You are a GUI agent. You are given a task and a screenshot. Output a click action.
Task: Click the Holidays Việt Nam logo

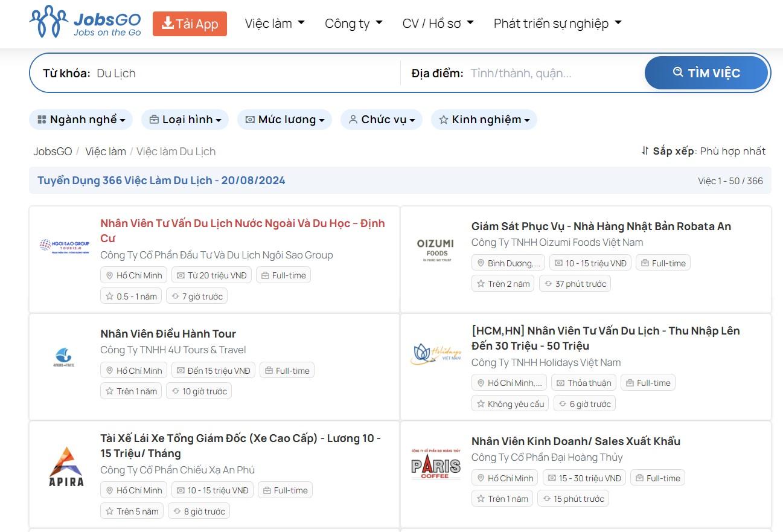click(435, 354)
